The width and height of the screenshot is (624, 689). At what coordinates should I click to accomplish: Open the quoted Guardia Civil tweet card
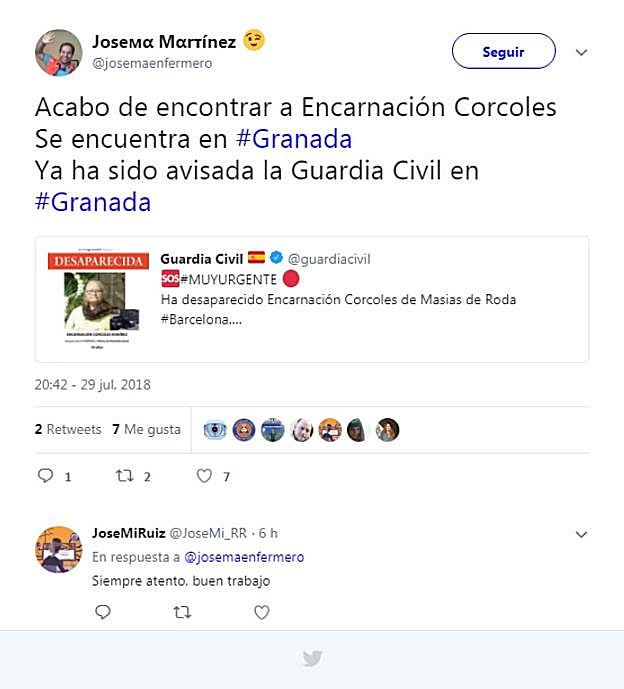pyautogui.click(x=312, y=299)
